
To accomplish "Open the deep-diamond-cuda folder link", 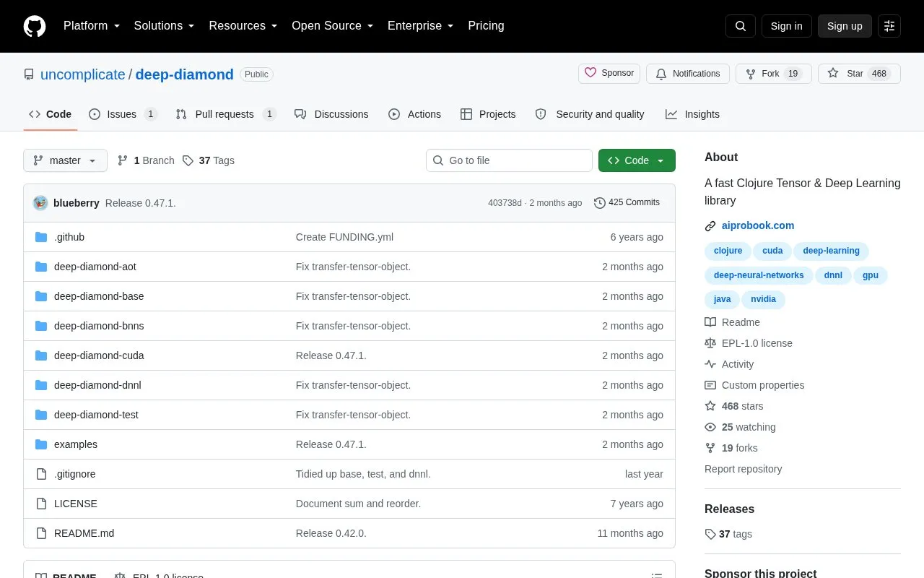I will pos(99,355).
